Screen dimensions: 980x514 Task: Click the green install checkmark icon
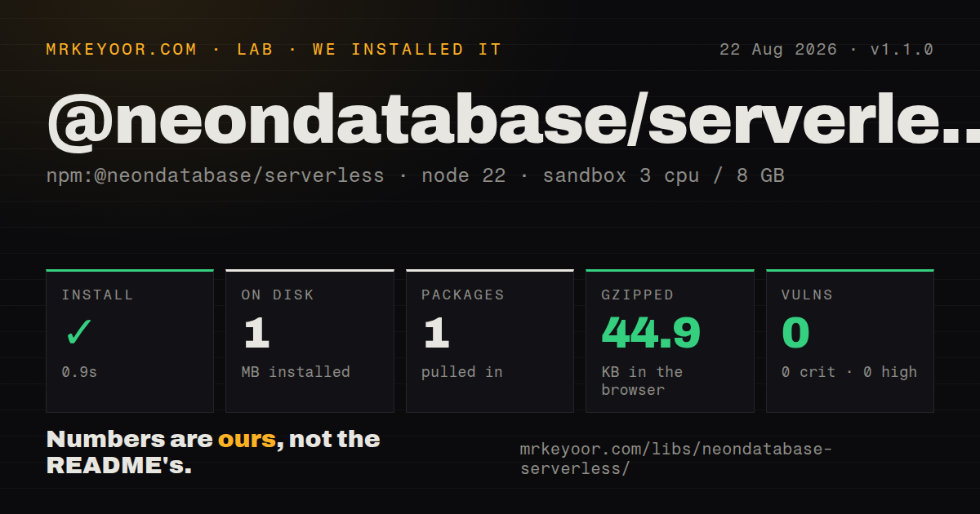tap(79, 333)
